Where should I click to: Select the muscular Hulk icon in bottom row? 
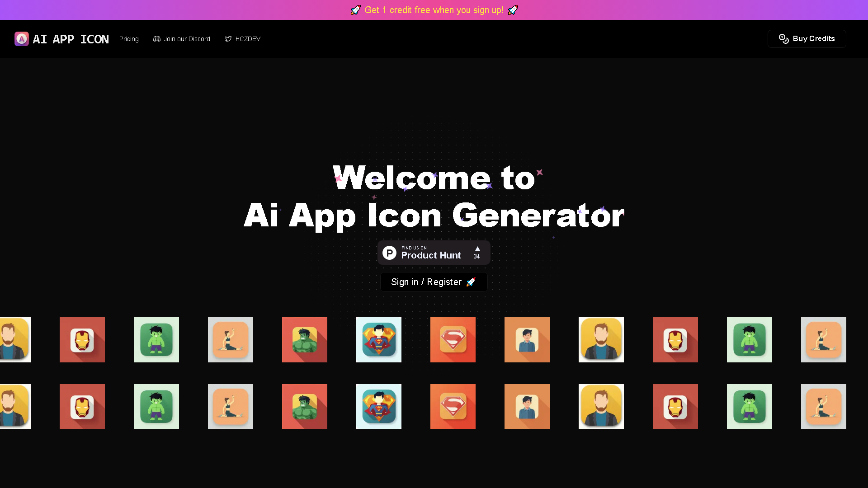click(305, 407)
